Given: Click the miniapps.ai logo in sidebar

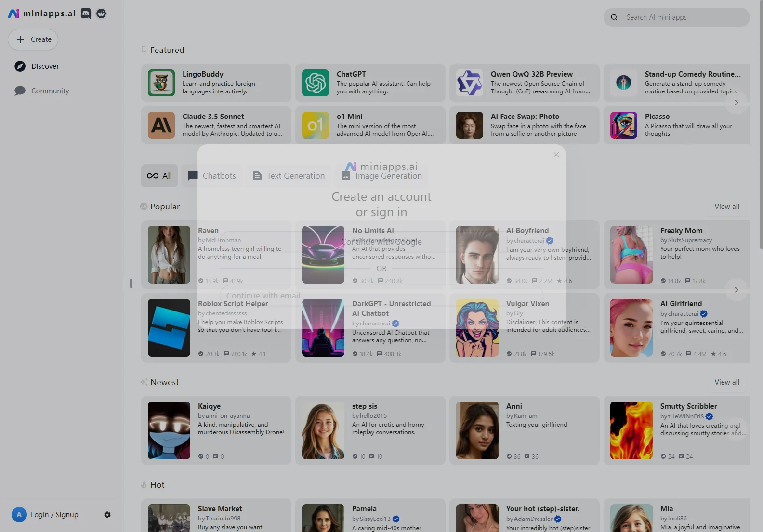Looking at the screenshot, I should click(42, 13).
